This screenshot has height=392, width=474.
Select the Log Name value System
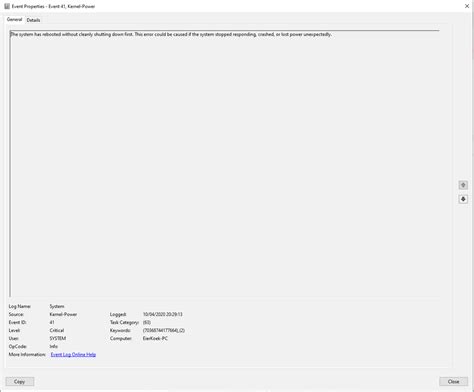point(57,306)
